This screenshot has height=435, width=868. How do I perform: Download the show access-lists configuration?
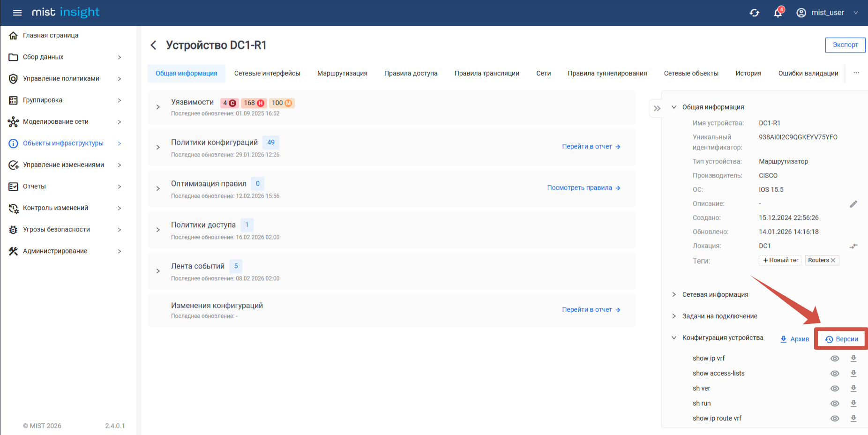click(x=853, y=374)
